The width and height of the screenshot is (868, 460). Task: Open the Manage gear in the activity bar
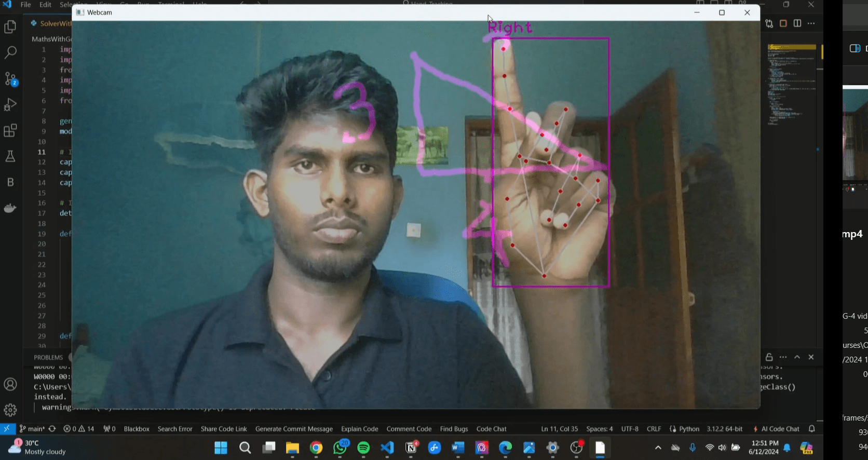pyautogui.click(x=10, y=410)
